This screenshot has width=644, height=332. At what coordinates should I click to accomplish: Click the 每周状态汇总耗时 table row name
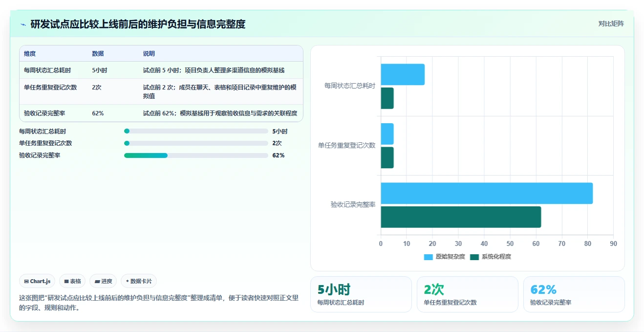(x=47, y=70)
